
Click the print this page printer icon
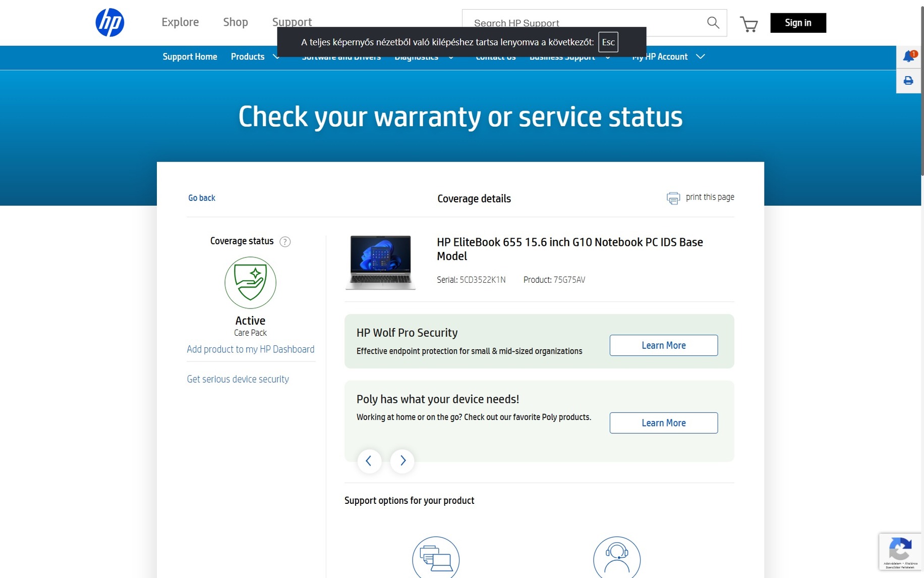coord(673,198)
